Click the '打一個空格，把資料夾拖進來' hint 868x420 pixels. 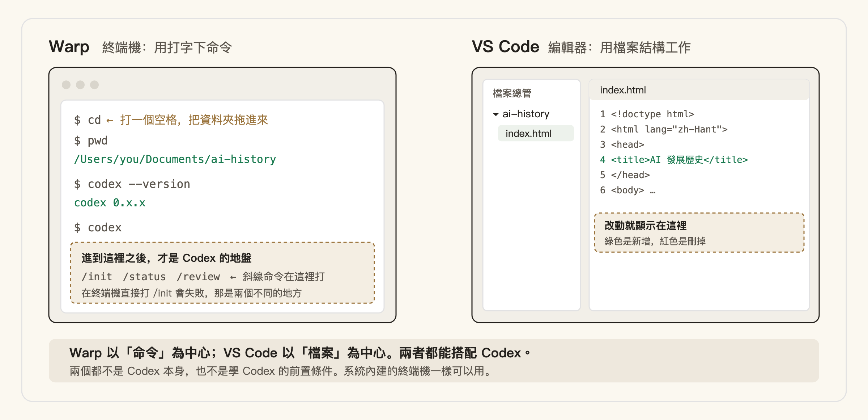(194, 120)
